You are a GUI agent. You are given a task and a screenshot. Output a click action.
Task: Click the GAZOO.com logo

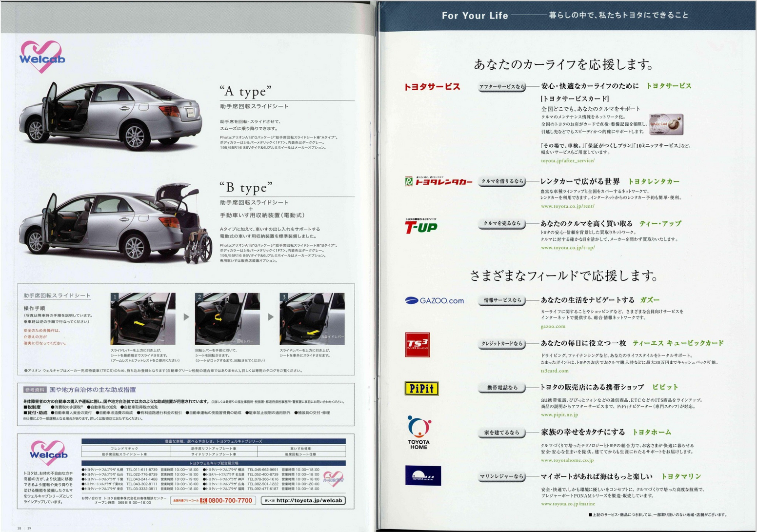click(434, 300)
